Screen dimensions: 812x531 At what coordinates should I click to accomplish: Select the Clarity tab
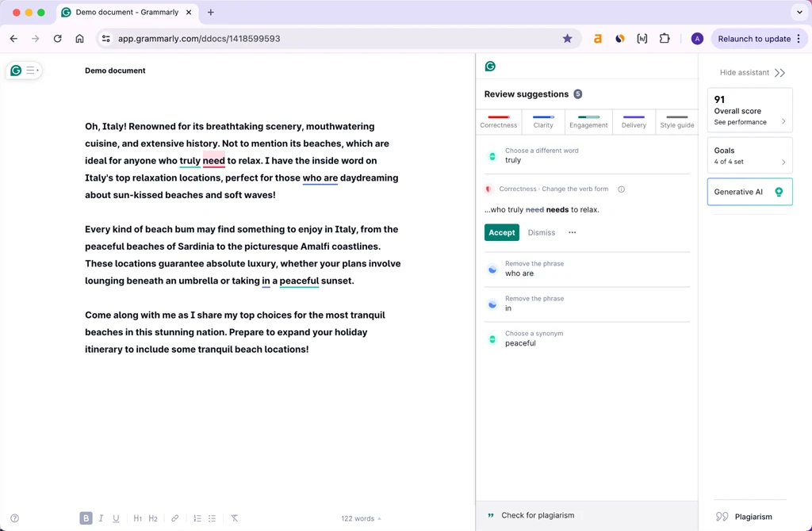(x=543, y=121)
